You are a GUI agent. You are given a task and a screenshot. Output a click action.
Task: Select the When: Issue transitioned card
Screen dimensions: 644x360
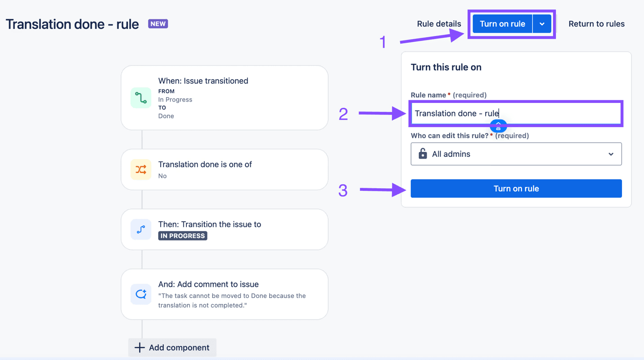(224, 98)
